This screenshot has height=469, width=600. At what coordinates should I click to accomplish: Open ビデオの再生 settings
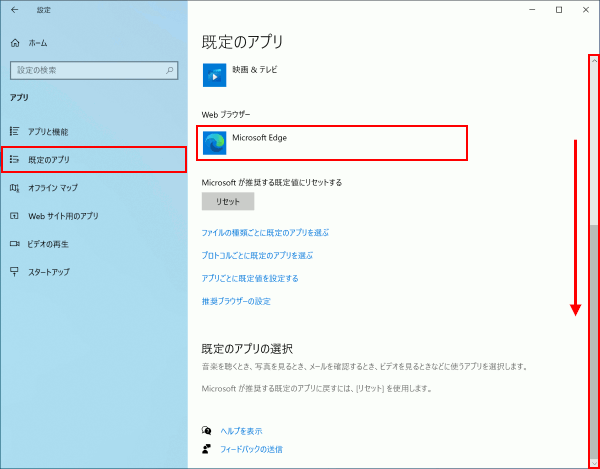(94, 244)
